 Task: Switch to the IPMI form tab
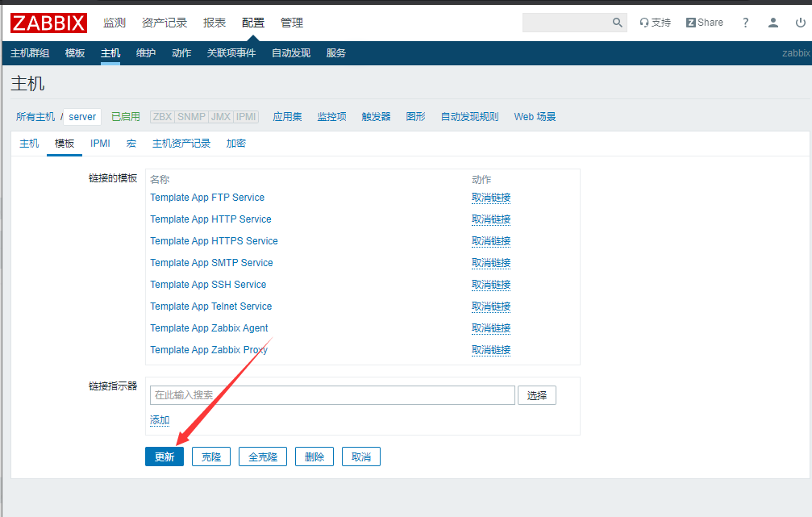(x=100, y=144)
